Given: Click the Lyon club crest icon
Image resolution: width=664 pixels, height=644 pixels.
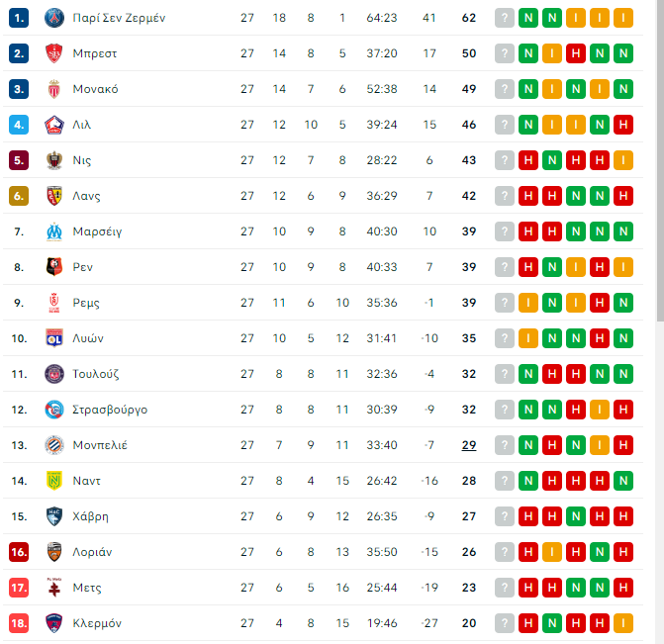Looking at the screenshot, I should pos(54,338).
